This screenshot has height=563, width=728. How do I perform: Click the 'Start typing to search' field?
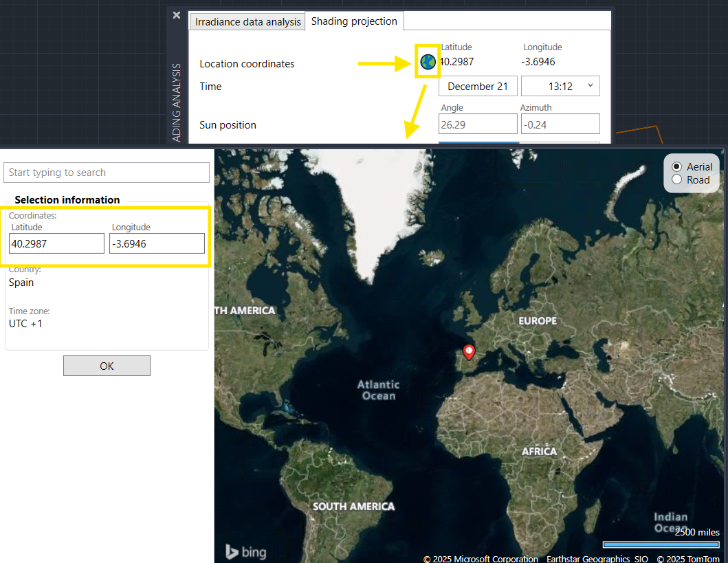(107, 173)
